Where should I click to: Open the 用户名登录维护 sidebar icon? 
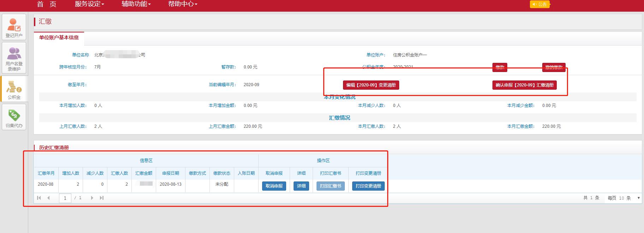(x=14, y=58)
